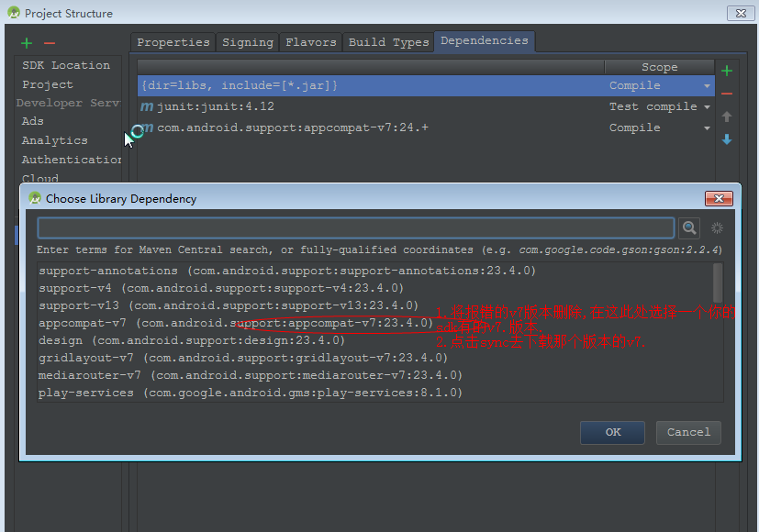
Task: Switch to Build Types tab
Action: [x=389, y=42]
